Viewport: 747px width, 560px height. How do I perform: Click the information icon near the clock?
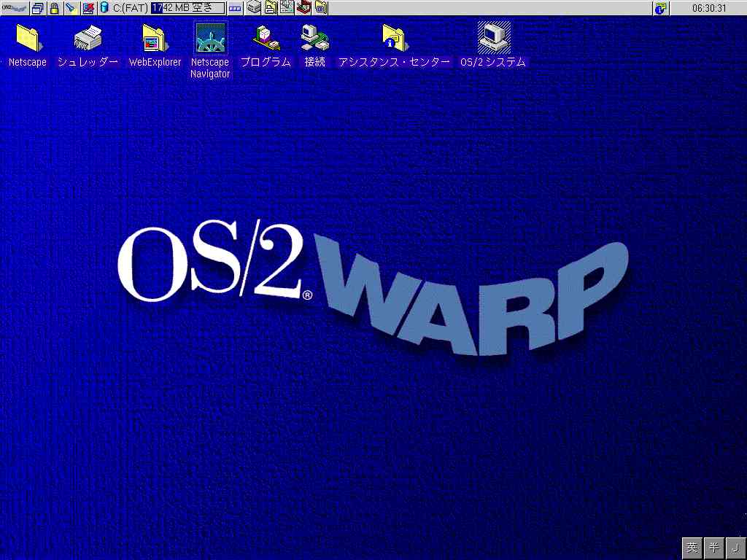(x=660, y=8)
